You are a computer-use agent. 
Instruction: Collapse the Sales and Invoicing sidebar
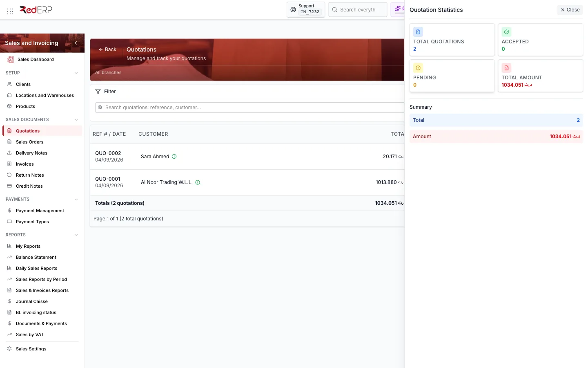coord(76,43)
